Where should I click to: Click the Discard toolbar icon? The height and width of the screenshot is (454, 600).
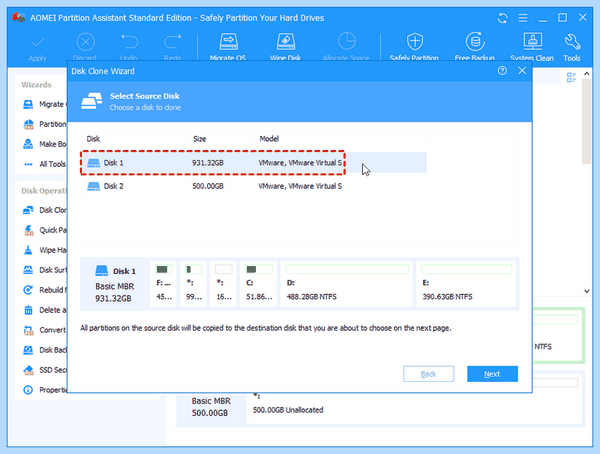pyautogui.click(x=85, y=42)
